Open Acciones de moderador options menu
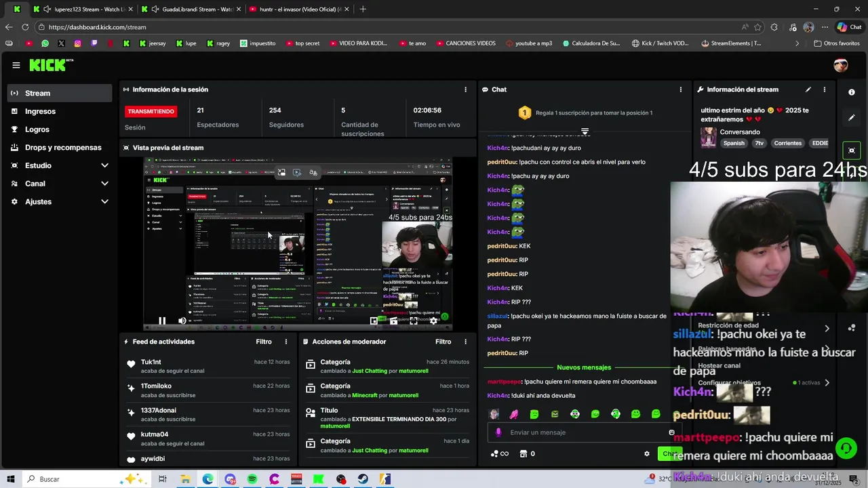868x488 pixels. (x=465, y=342)
